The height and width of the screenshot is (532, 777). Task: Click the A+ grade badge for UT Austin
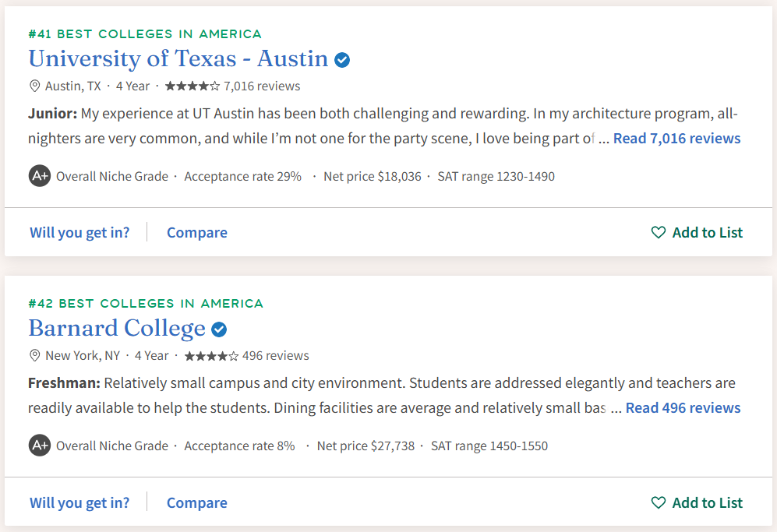point(40,176)
